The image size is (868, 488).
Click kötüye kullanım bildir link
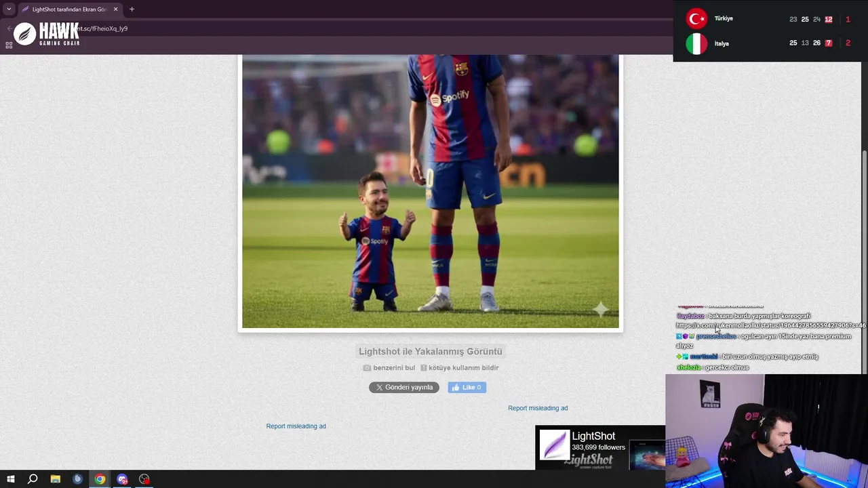459,368
